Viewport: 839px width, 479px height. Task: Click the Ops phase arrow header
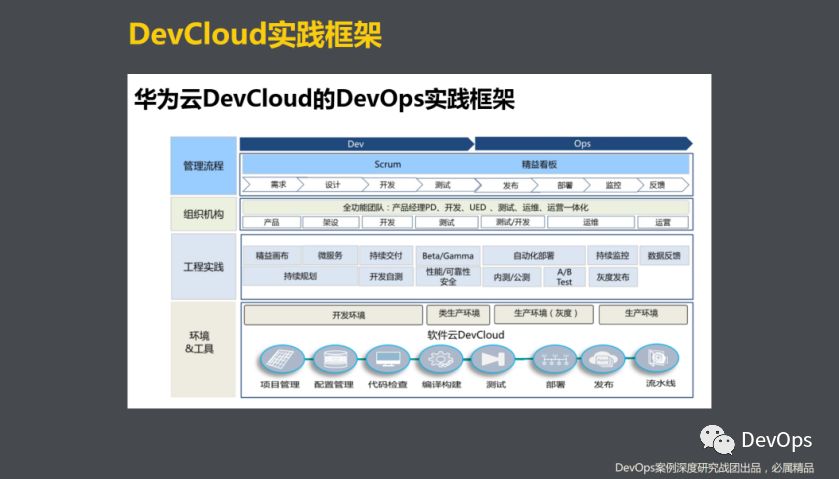[x=583, y=143]
